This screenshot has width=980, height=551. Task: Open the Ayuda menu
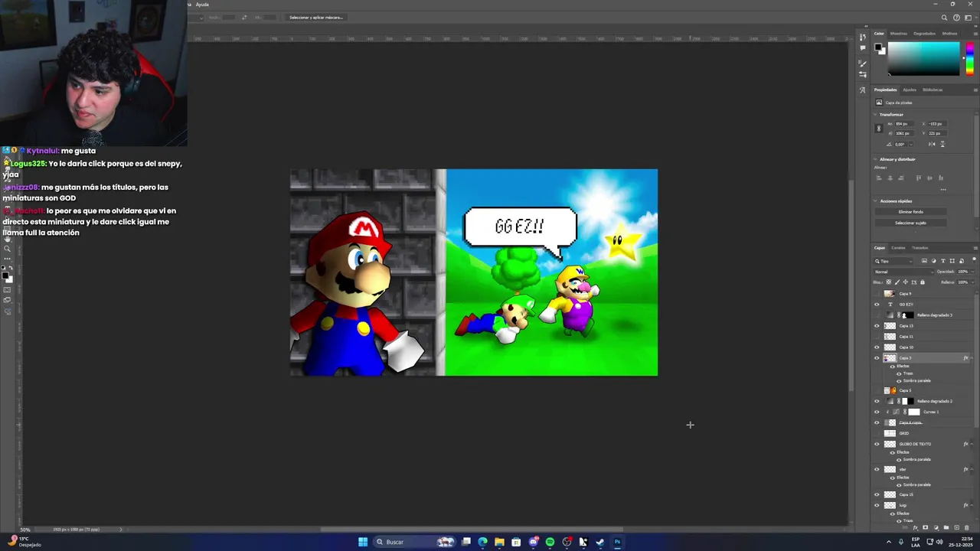coord(202,5)
